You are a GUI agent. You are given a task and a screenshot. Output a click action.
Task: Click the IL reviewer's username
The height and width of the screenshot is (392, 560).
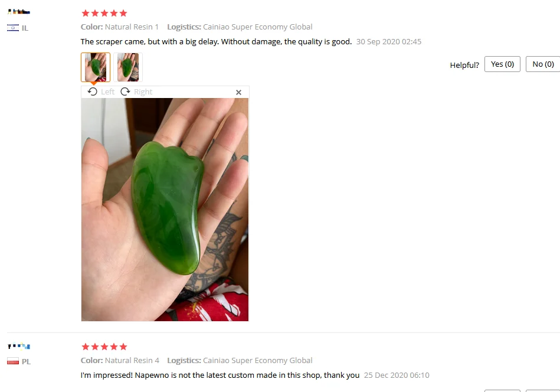coord(18,12)
